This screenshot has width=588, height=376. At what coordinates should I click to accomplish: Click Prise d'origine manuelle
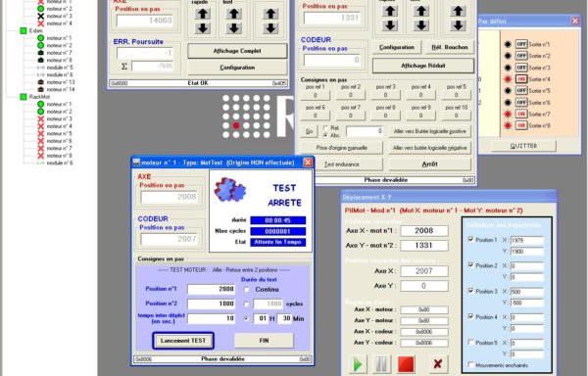pos(342,148)
